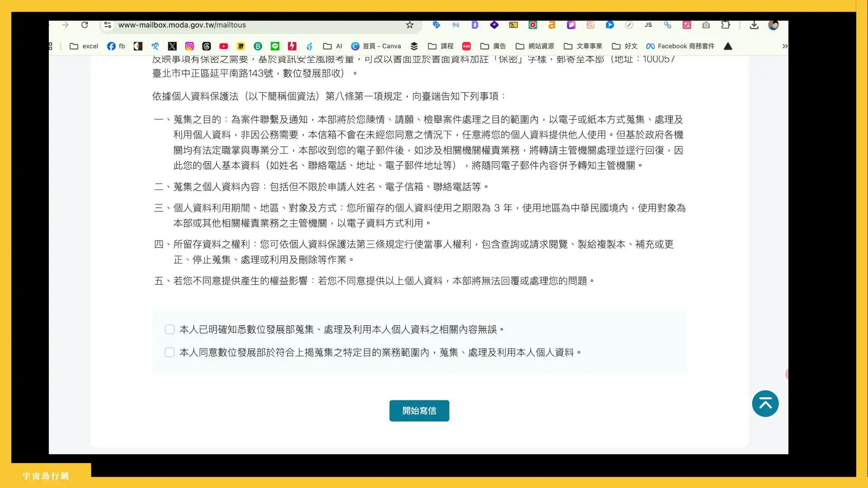The image size is (868, 488).
Task: Open the Instagram bookmark
Action: tap(189, 46)
